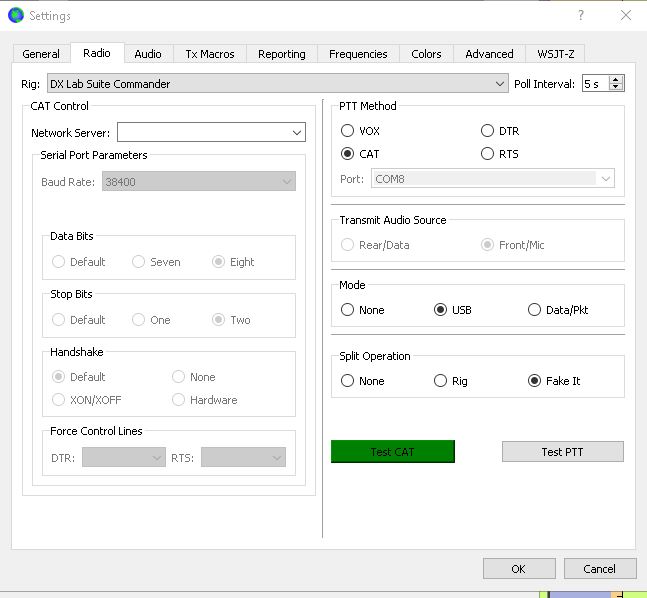647x598 pixels.
Task: Click the Test PTT button
Action: point(562,452)
